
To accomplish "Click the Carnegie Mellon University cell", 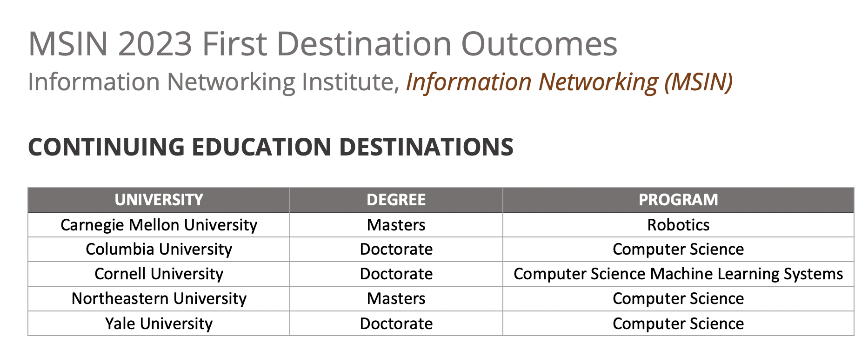I will point(159,225).
